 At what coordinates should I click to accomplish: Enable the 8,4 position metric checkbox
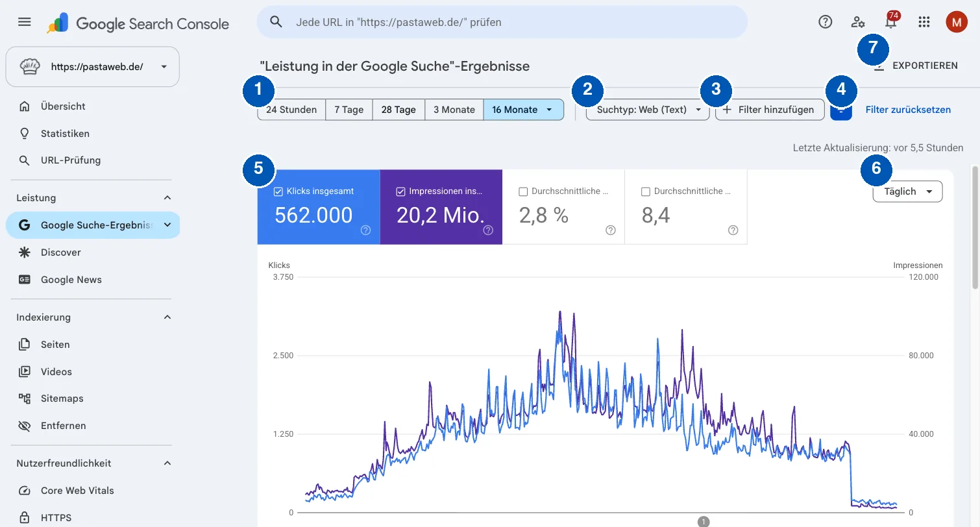click(x=646, y=191)
